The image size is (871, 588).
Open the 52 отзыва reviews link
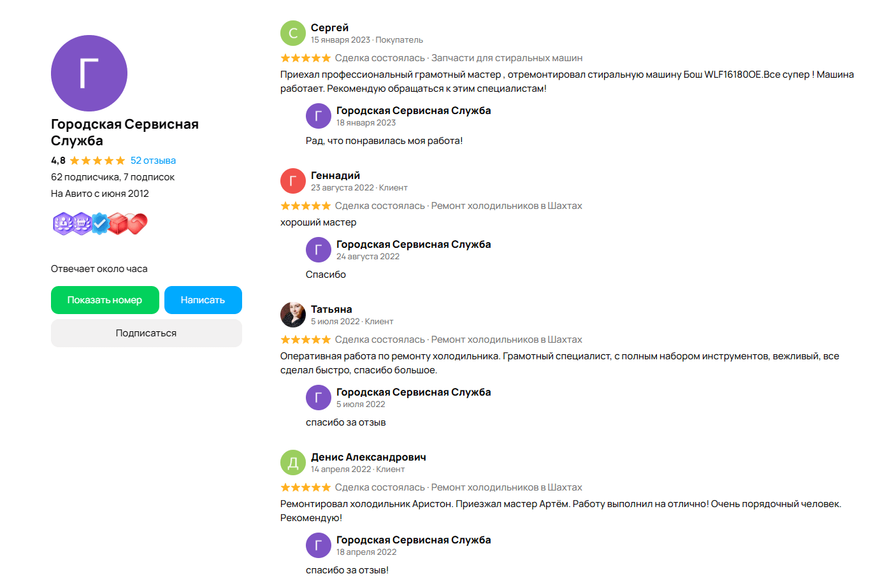[153, 161]
